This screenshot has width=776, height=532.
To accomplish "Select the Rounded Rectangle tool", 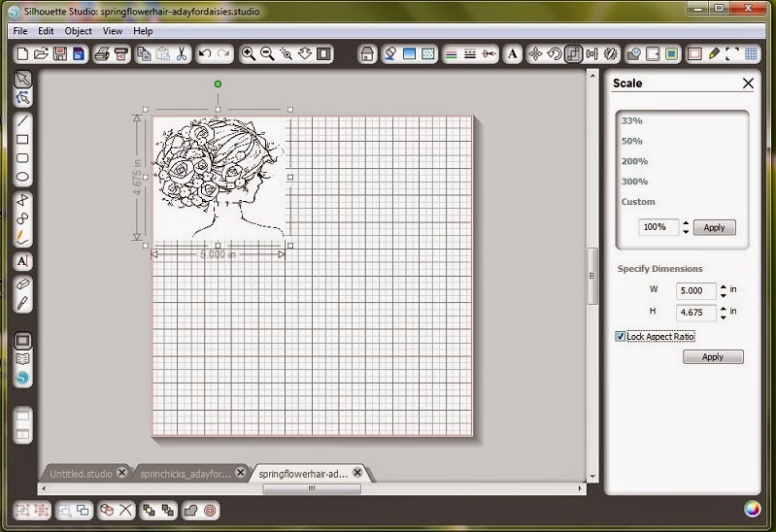I will tap(22, 158).
